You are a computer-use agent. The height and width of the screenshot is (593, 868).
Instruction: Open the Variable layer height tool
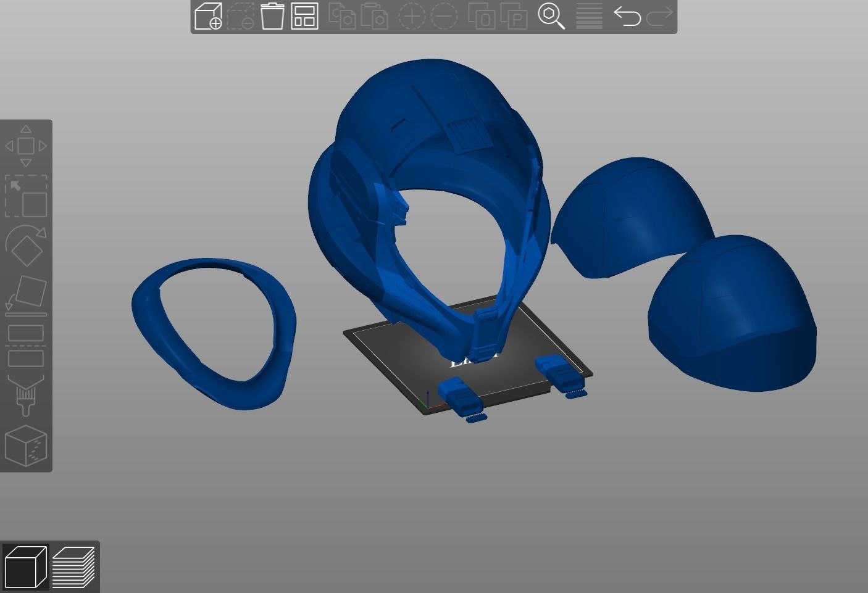pyautogui.click(x=589, y=16)
